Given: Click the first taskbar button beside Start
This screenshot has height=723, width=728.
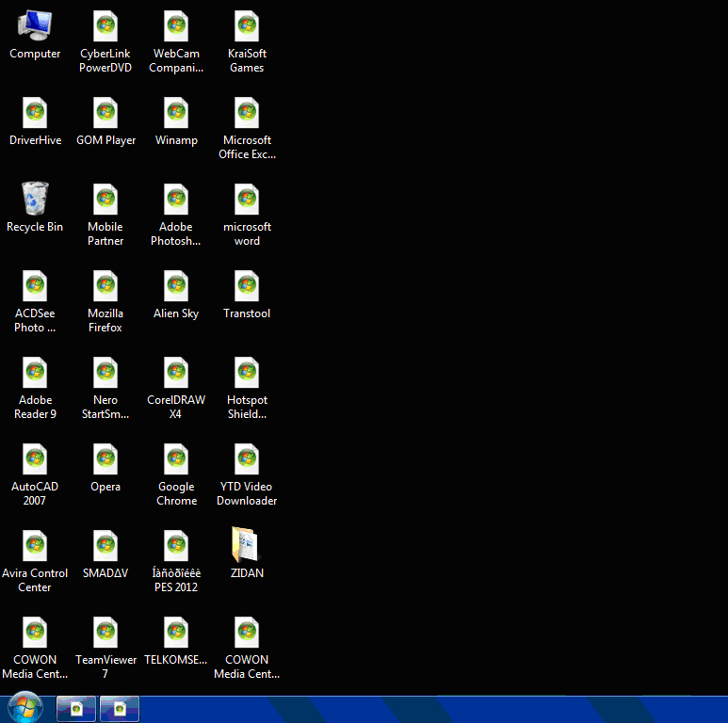Looking at the screenshot, I should click(76, 709).
